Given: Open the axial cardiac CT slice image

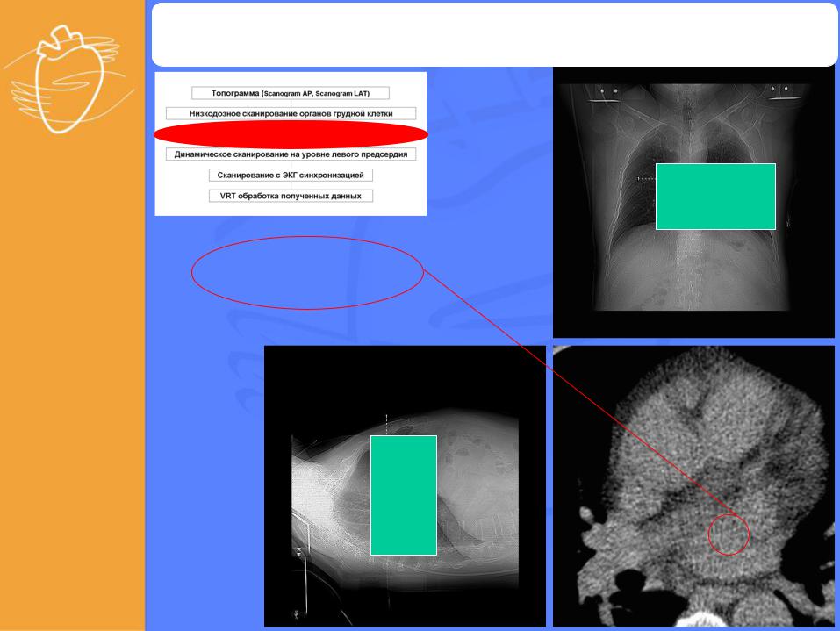Looking at the screenshot, I should 693,486.
